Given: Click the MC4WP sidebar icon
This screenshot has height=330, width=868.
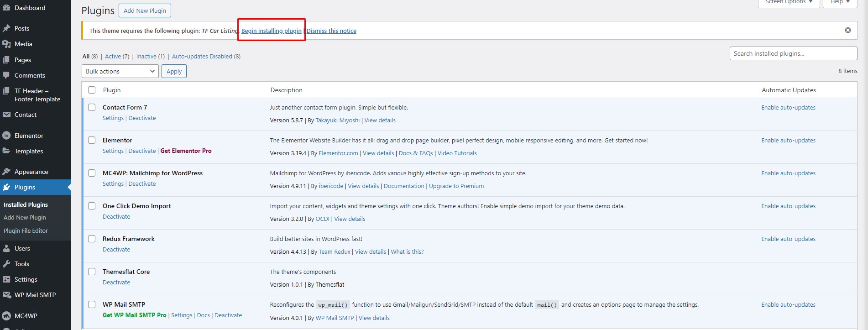Looking at the screenshot, I should pyautogui.click(x=6, y=316).
